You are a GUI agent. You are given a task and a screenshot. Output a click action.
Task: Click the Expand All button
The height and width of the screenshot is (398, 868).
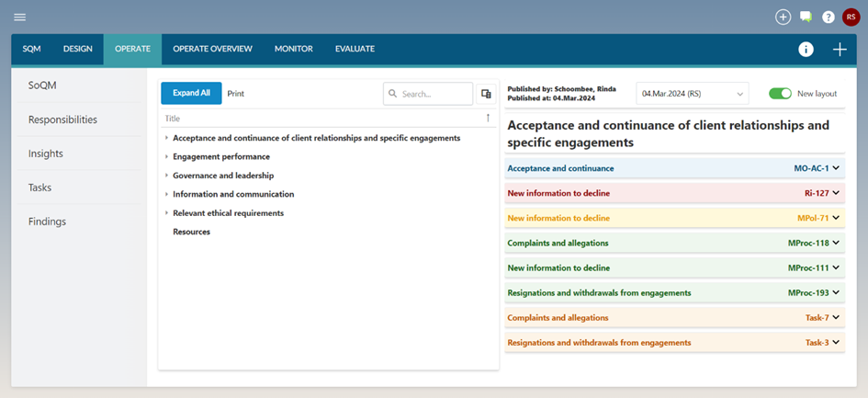tap(191, 94)
